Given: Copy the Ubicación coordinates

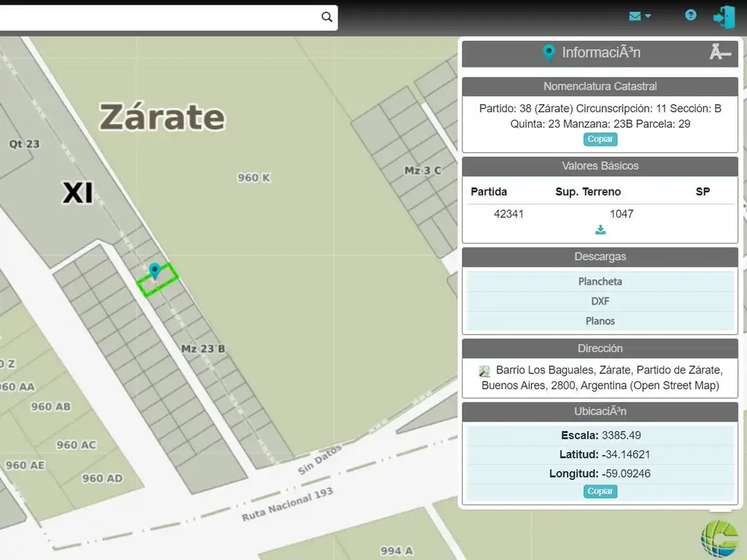Looking at the screenshot, I should coord(600,491).
